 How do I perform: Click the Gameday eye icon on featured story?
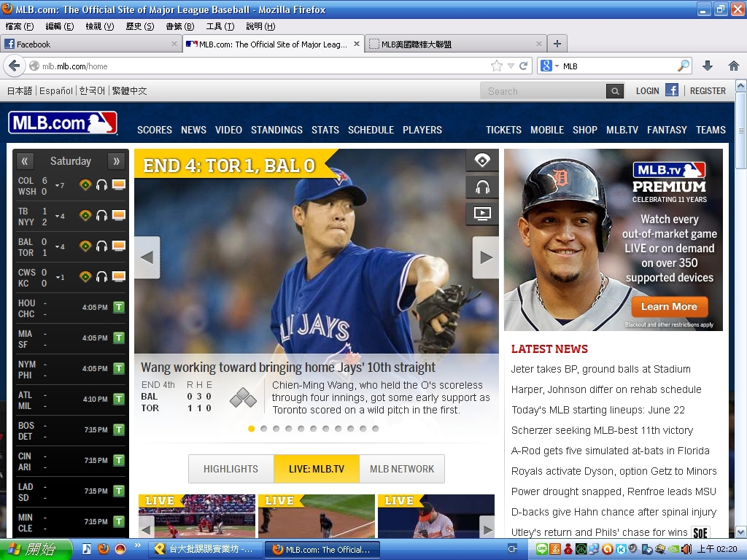click(x=482, y=160)
